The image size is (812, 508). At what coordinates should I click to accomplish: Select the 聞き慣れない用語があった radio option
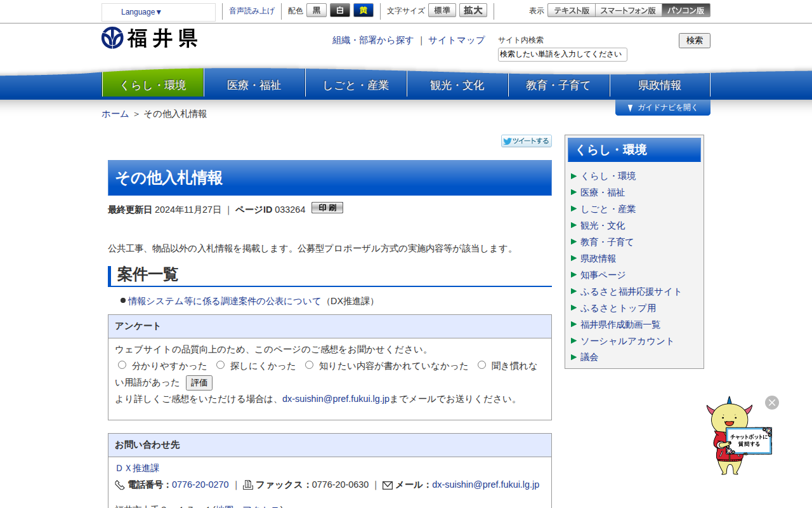point(482,365)
